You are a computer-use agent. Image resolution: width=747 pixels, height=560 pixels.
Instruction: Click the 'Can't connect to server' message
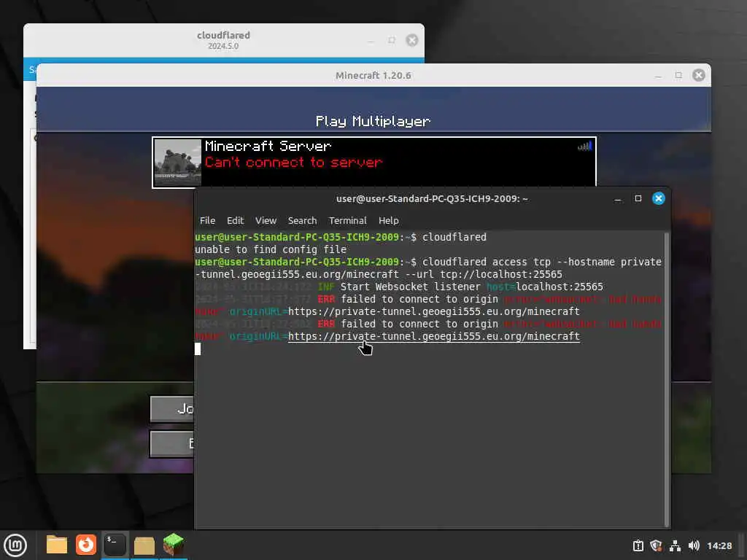click(x=293, y=163)
